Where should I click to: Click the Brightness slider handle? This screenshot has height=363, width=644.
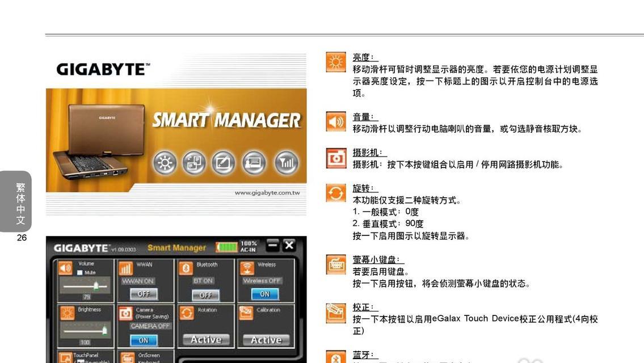[x=104, y=330]
